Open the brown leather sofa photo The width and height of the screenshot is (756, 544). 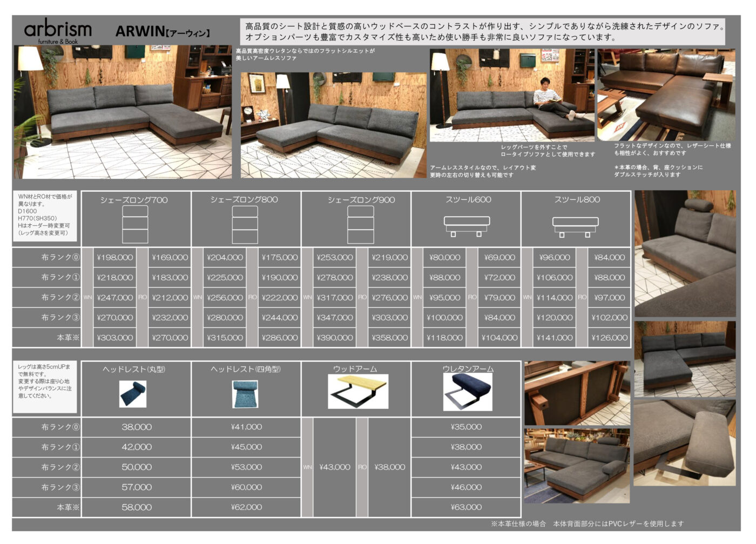click(666, 95)
